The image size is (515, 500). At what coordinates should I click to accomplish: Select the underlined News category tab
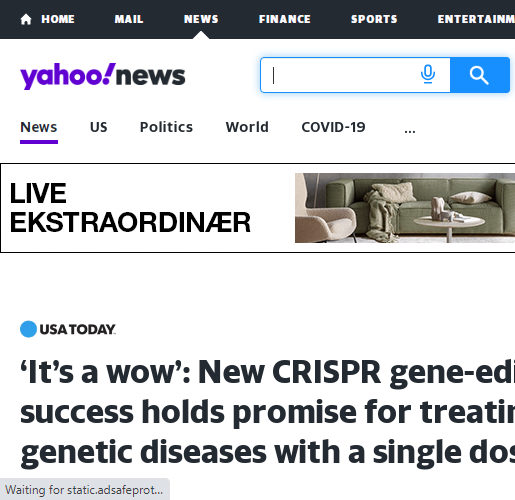click(39, 128)
